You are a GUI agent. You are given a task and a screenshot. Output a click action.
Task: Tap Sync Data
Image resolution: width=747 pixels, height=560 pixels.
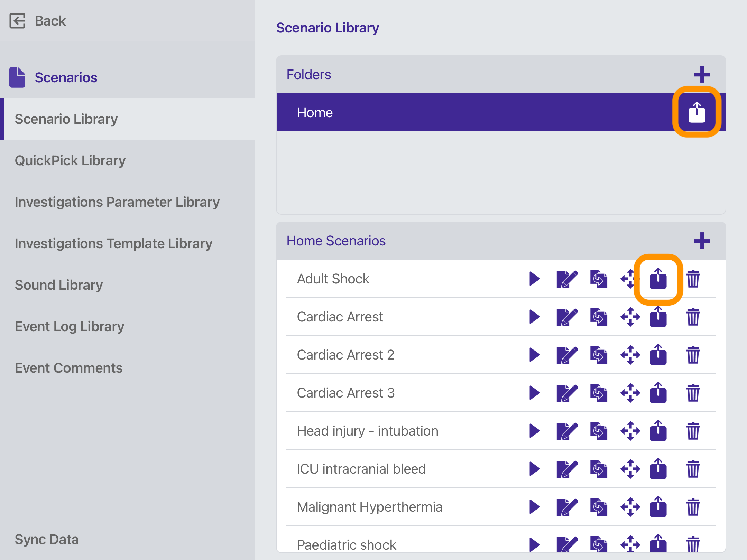coord(47,539)
